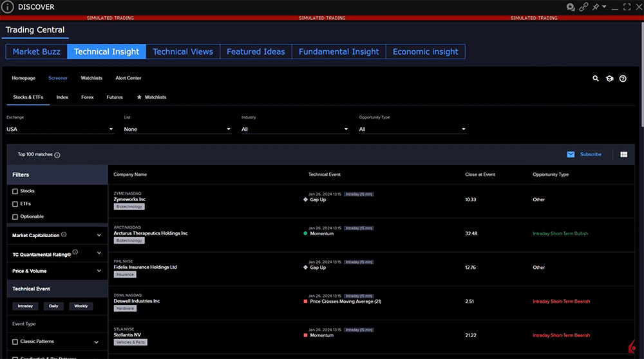Select the Technical Insight tab
This screenshot has width=644, height=359.
point(106,52)
